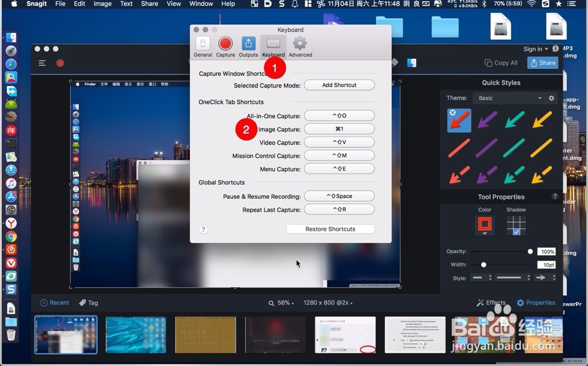Click the Finder icon in editor toolbar
Screen dimensions: 588x366
click(412, 63)
